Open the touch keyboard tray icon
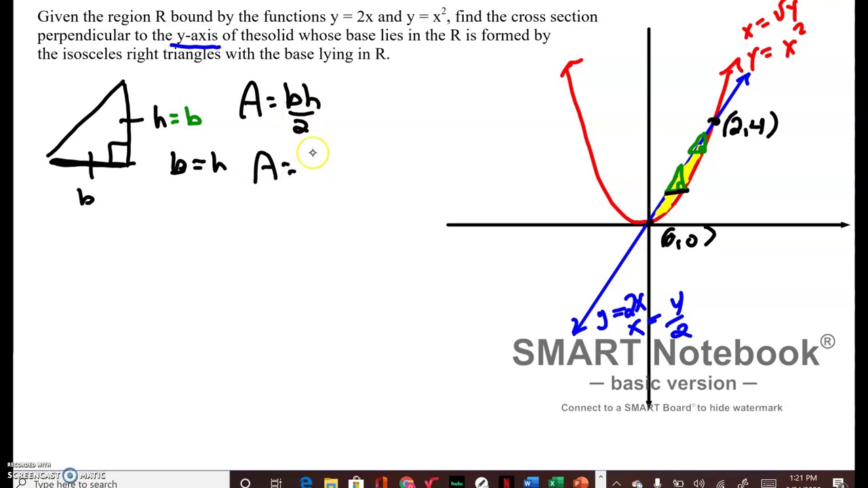 (x=768, y=484)
